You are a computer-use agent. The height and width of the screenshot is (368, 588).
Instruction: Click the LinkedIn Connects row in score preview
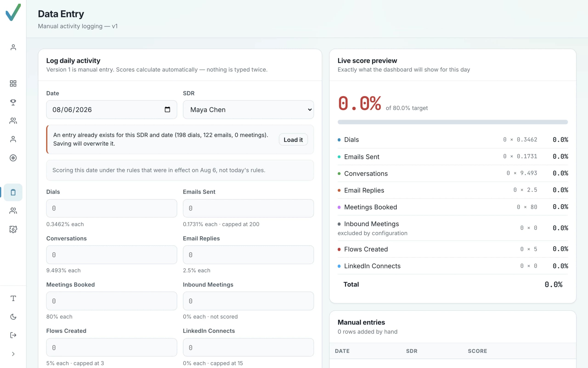453,266
